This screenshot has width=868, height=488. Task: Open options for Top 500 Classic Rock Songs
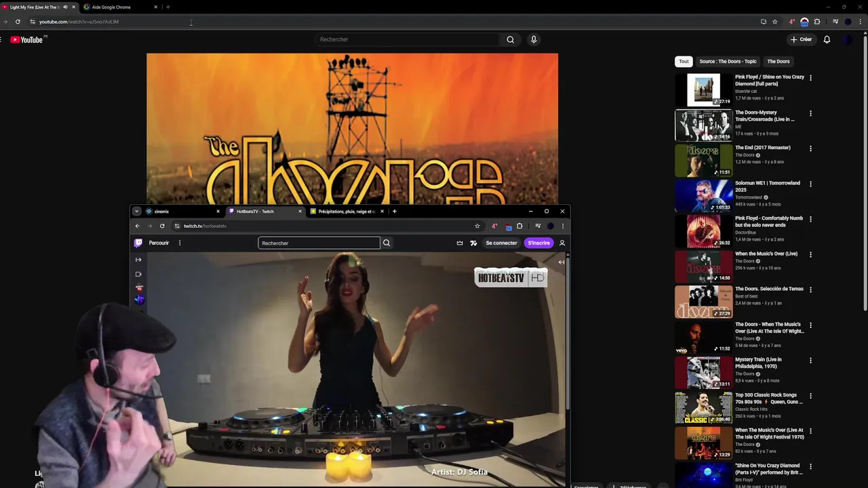(810, 396)
